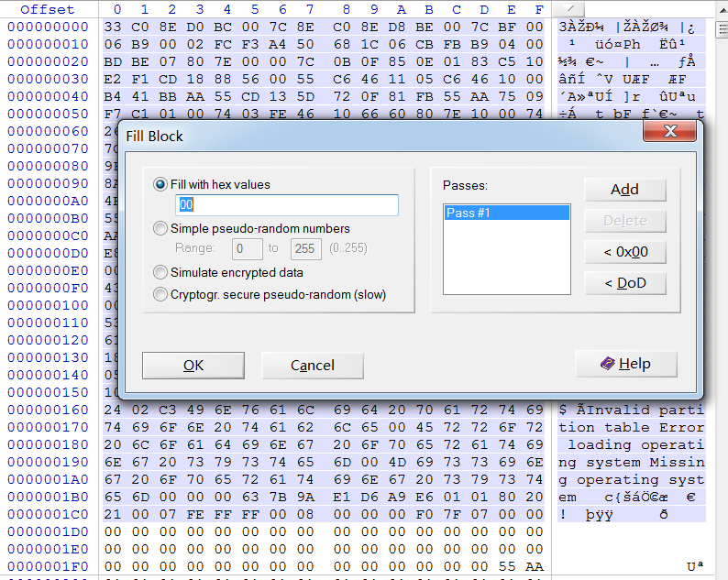Click the Help button with book icon

click(626, 364)
